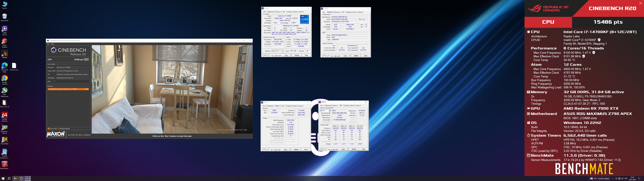
Task: Click the XMP-7600 column header in SPD
Action: point(360,126)
